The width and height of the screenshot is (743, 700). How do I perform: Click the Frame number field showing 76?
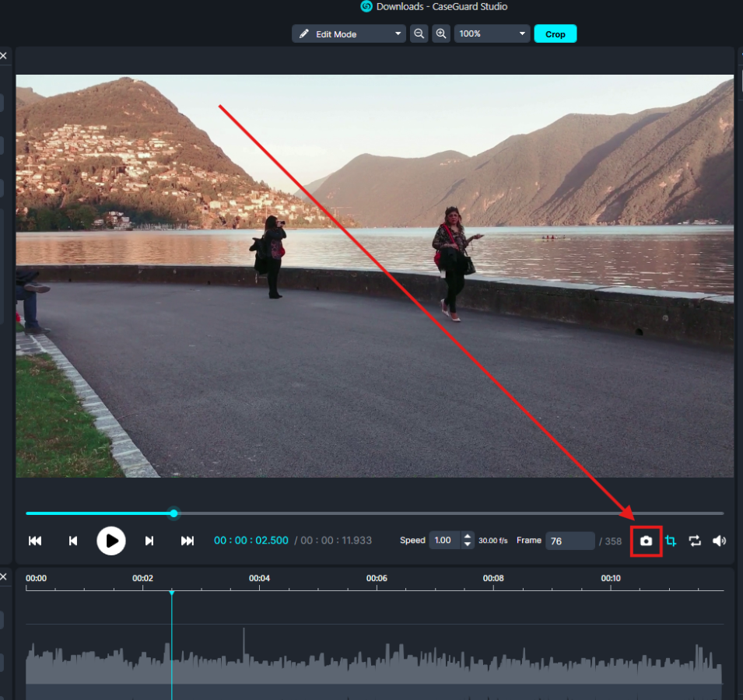(570, 541)
